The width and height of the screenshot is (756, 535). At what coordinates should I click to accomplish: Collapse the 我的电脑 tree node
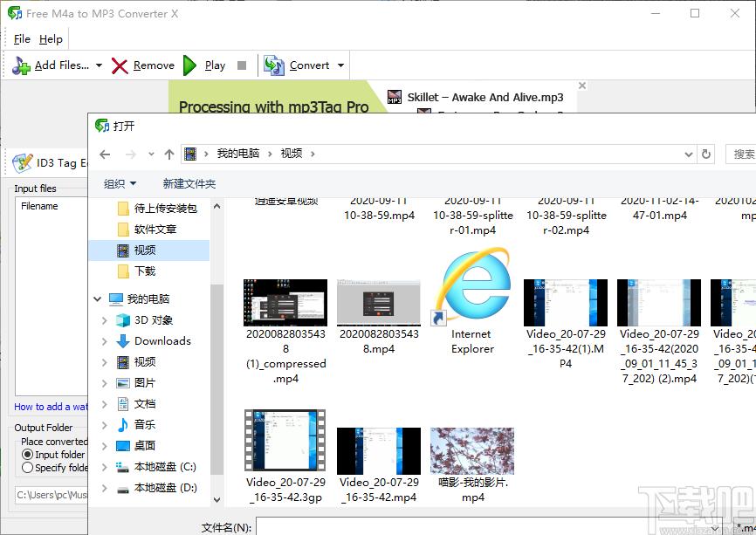98,299
